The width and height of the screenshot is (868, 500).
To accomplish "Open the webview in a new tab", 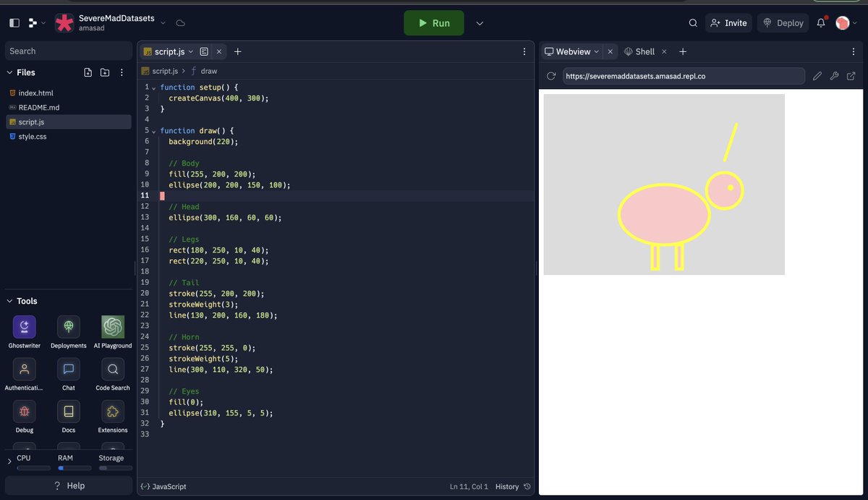I will pos(851,75).
